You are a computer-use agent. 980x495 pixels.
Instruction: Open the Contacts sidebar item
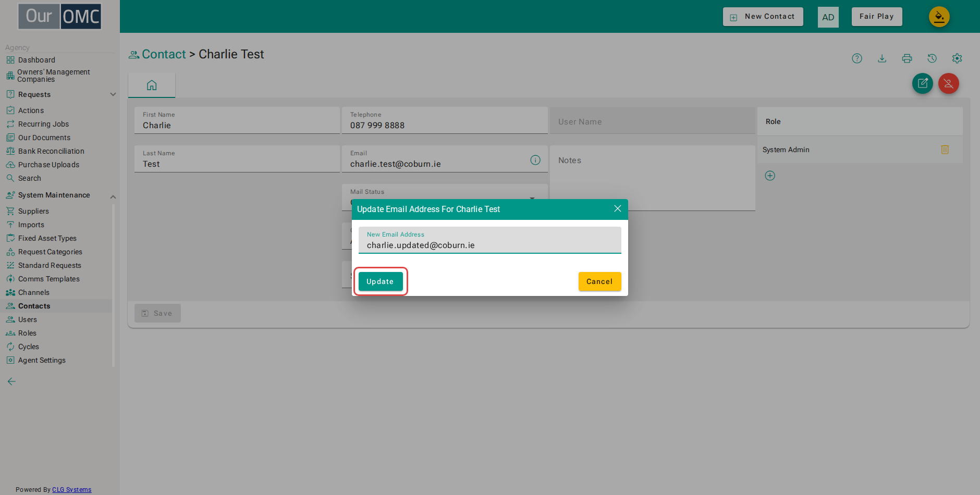(34, 306)
